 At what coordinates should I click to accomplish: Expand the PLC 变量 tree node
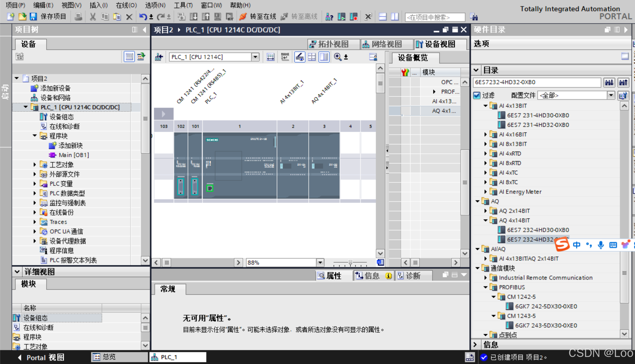point(35,184)
